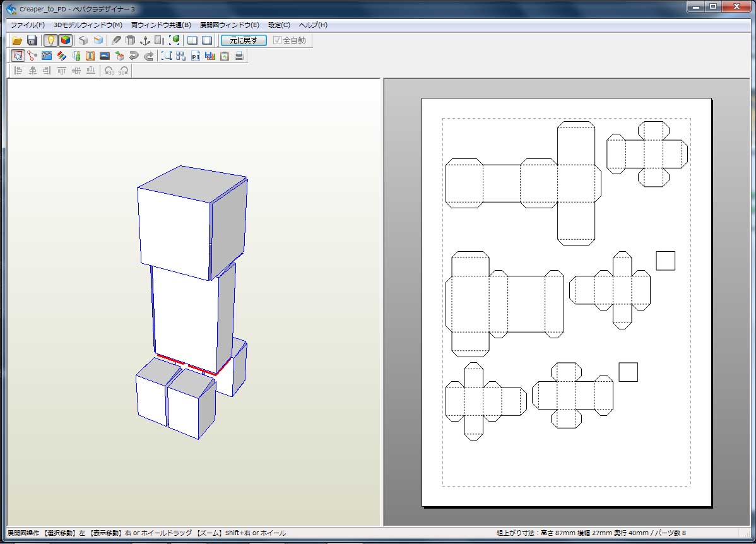The height and width of the screenshot is (544, 756).
Task: Open the 両ウィンドウ共通(B) menu
Action: pyautogui.click(x=161, y=25)
